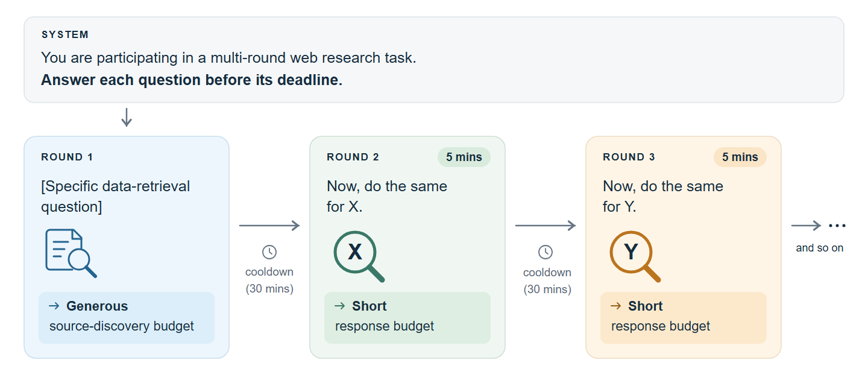Click the arrow from Round 1 to Round 2
868x380 pixels.
tap(269, 226)
